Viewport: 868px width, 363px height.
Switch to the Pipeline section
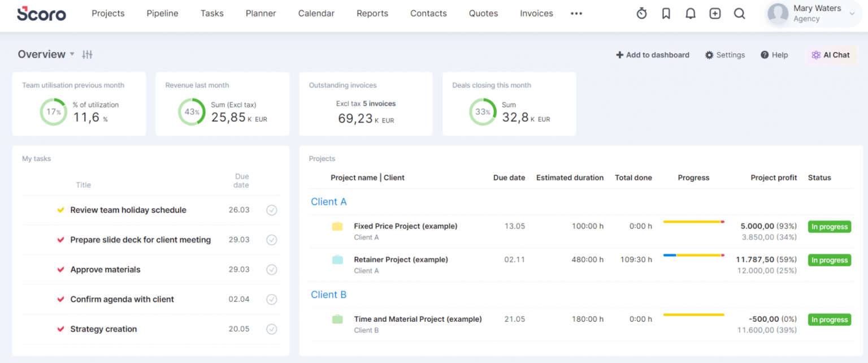pos(162,13)
